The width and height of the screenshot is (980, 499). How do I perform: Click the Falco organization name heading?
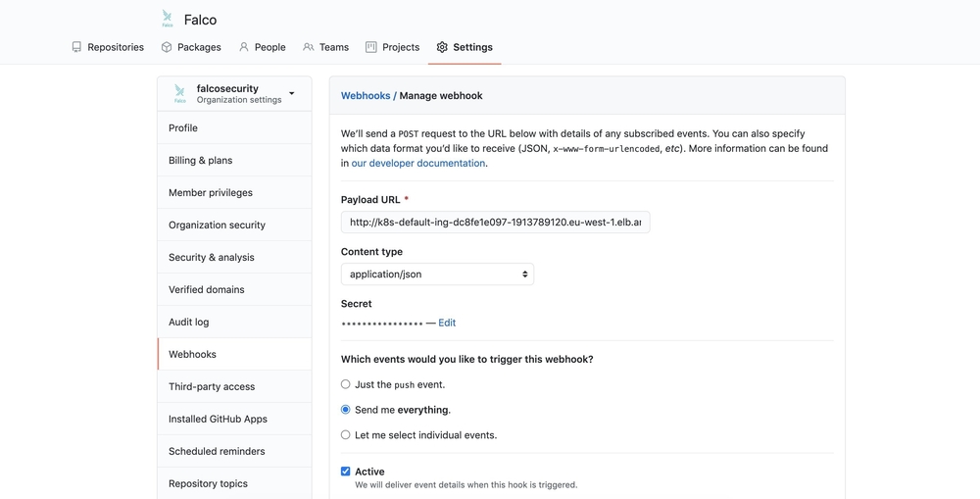[200, 20]
